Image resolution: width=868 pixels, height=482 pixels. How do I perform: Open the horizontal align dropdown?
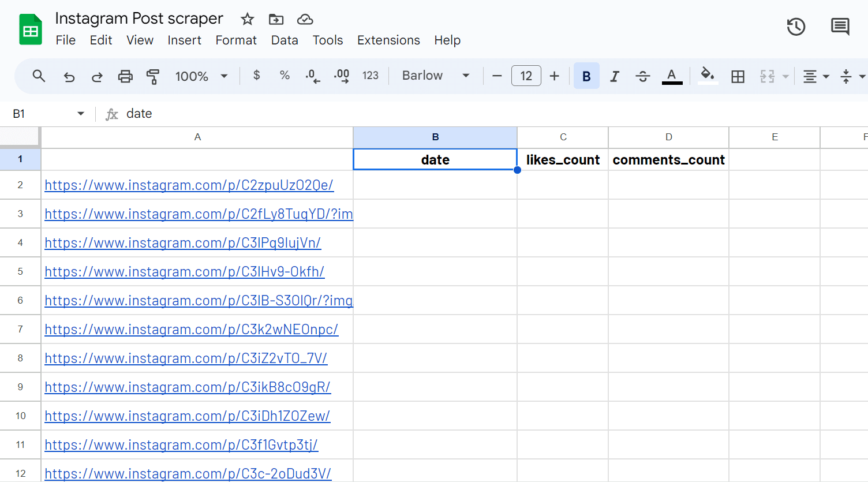pyautogui.click(x=816, y=76)
